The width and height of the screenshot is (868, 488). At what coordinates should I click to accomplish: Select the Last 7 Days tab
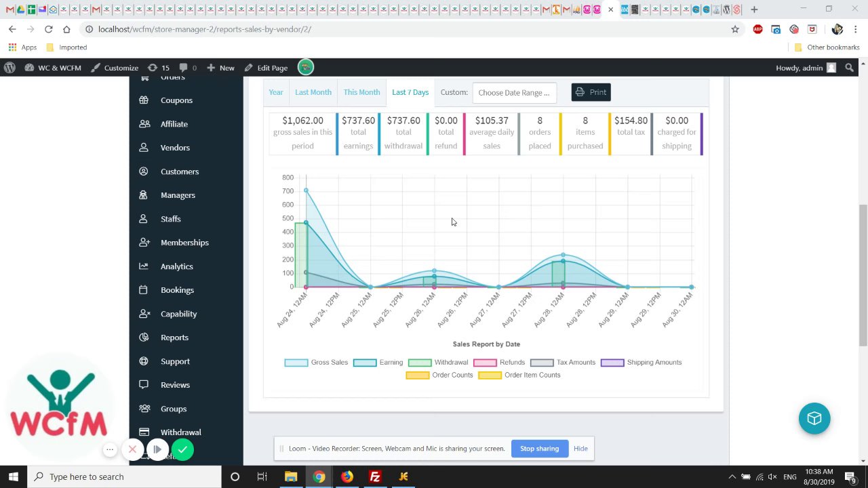(x=410, y=92)
